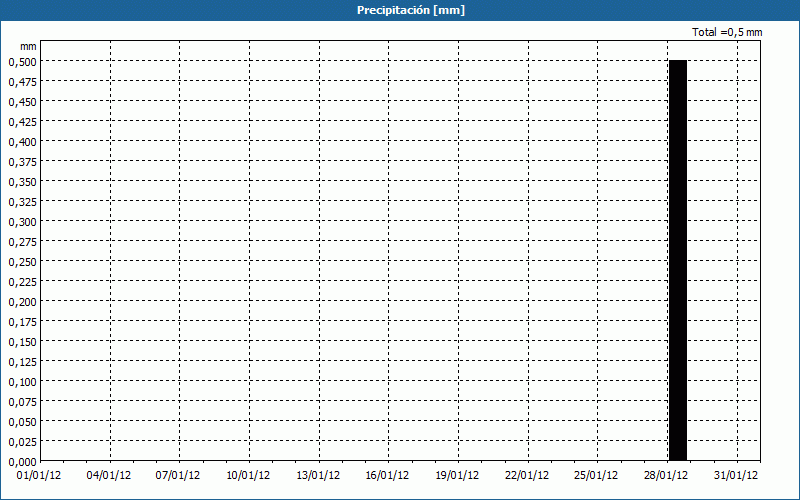Click the 0,150 y-axis value
Viewport: 800px width, 500px height.
click(23, 342)
